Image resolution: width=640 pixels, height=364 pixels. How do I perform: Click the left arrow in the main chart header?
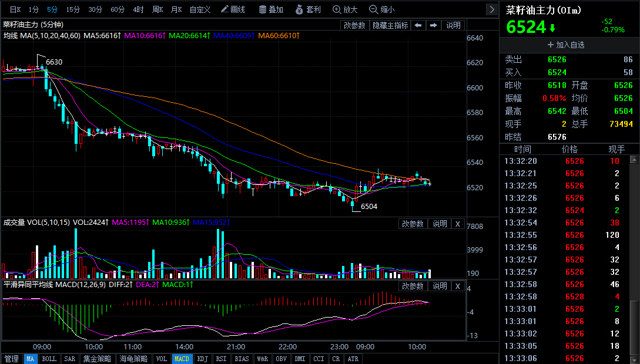click(418, 25)
